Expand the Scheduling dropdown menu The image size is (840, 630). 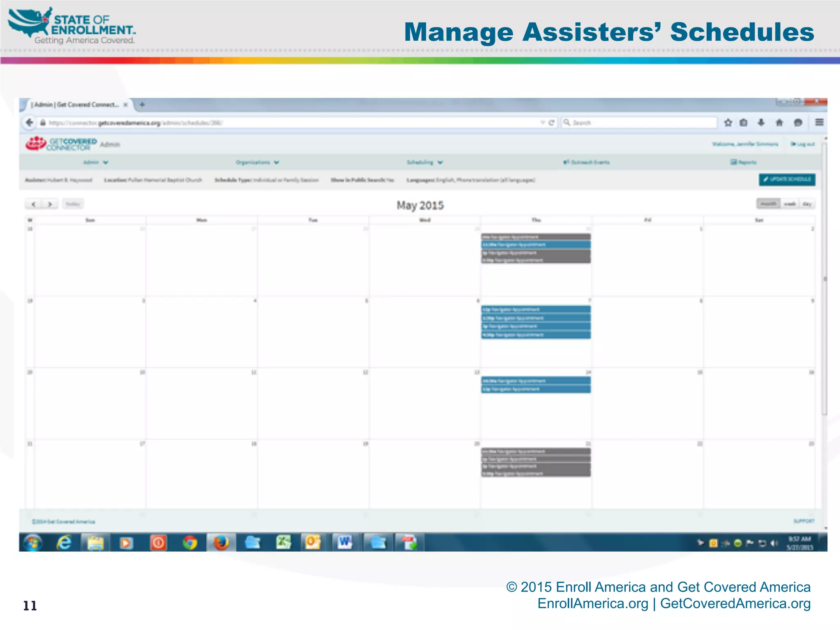pyautogui.click(x=425, y=162)
